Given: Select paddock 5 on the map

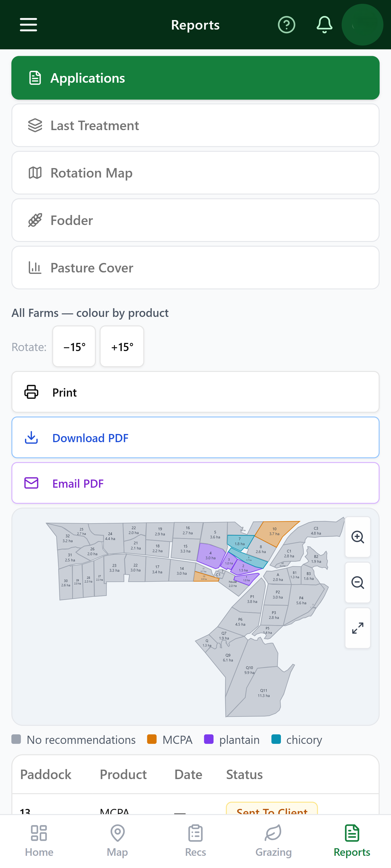Looking at the screenshot, I should (215, 535).
